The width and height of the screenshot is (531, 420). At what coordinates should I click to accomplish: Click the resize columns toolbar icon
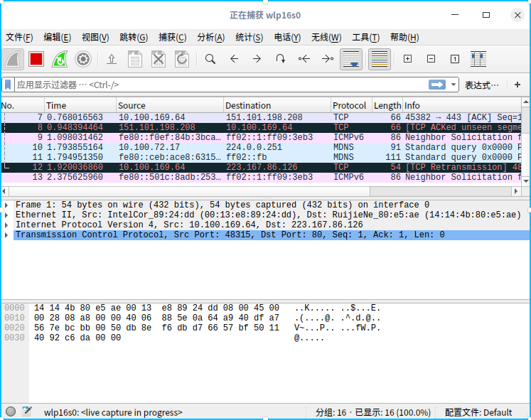478,59
